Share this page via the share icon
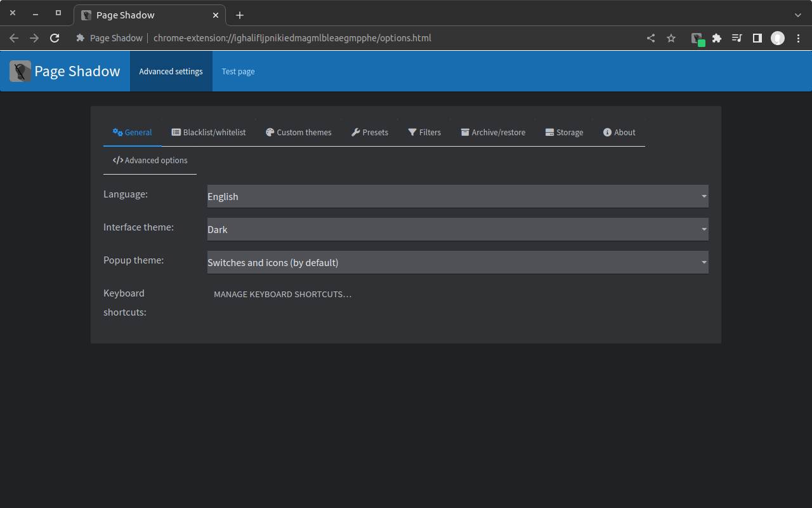 point(651,38)
